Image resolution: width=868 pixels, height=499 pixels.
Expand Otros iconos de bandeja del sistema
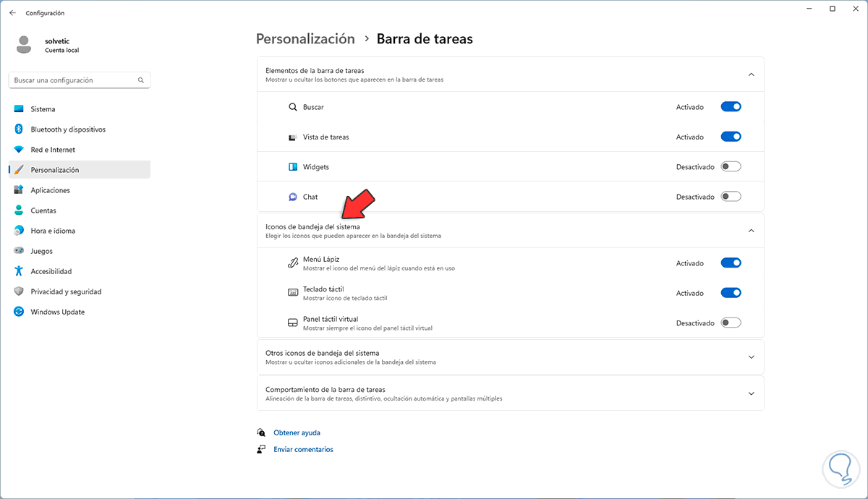pyautogui.click(x=751, y=357)
